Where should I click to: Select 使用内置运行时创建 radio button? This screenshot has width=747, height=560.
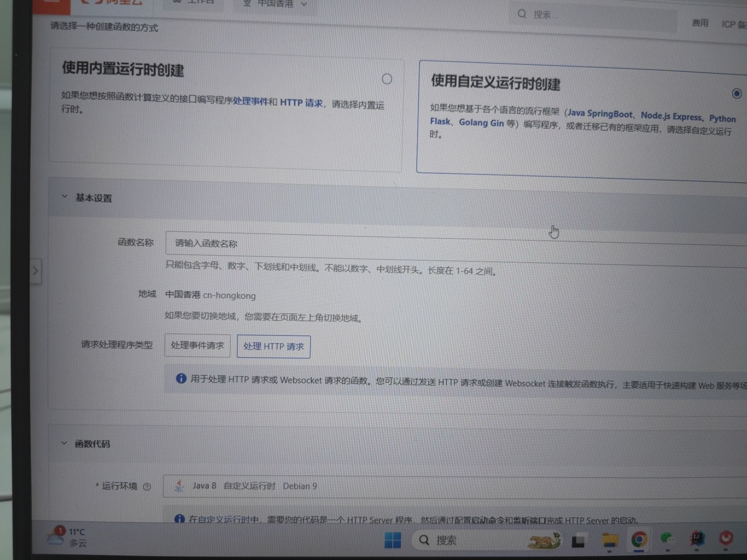(x=387, y=79)
